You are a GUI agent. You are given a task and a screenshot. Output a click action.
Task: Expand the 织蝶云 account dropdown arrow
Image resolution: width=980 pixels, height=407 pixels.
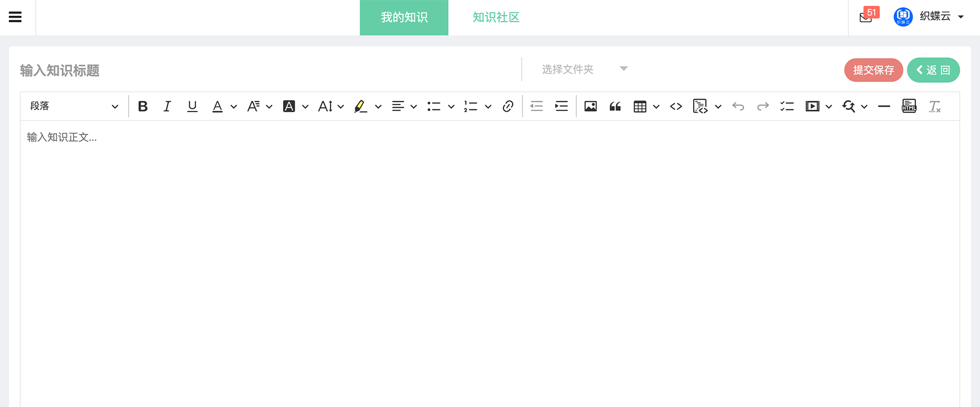961,17
